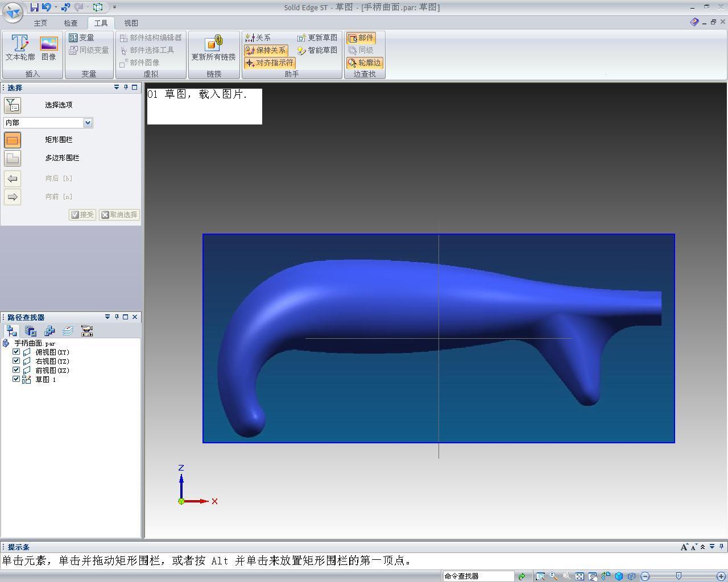Click the wireframe box icon in quick access toolbar
Screen dimensions: 728x582
(x=98, y=7)
